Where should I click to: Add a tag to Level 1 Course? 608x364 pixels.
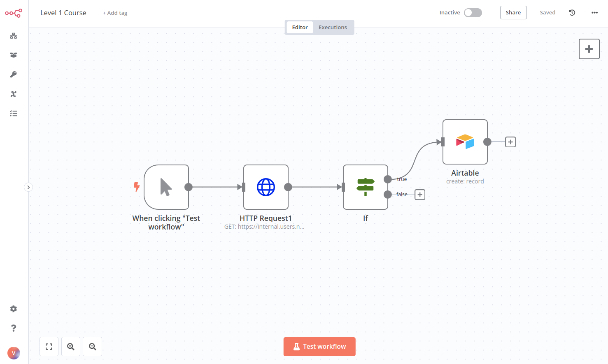tap(115, 13)
